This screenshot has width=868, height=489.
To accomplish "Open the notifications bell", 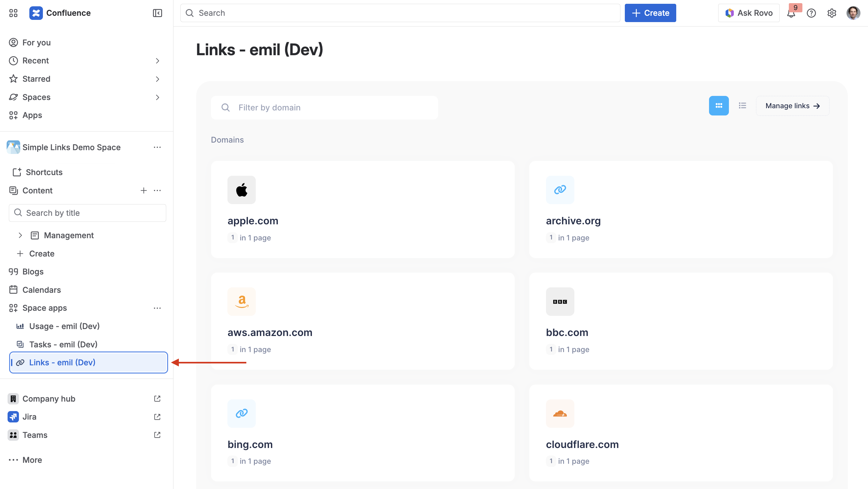I will (791, 13).
